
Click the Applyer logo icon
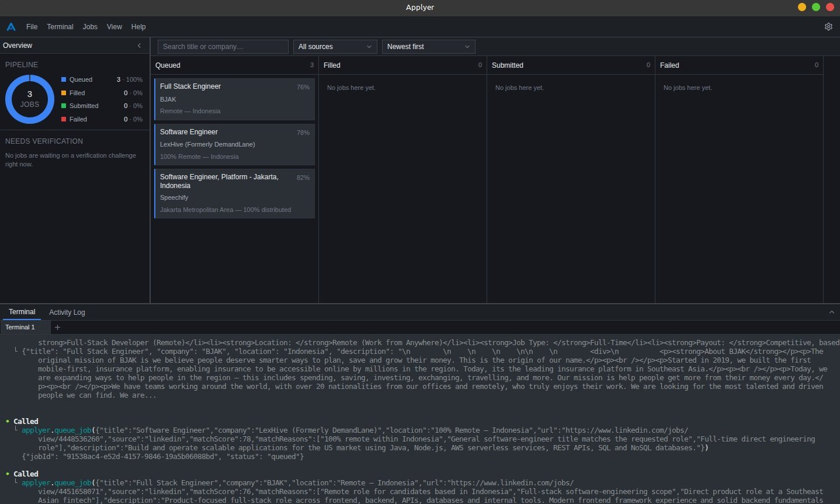tap(11, 27)
